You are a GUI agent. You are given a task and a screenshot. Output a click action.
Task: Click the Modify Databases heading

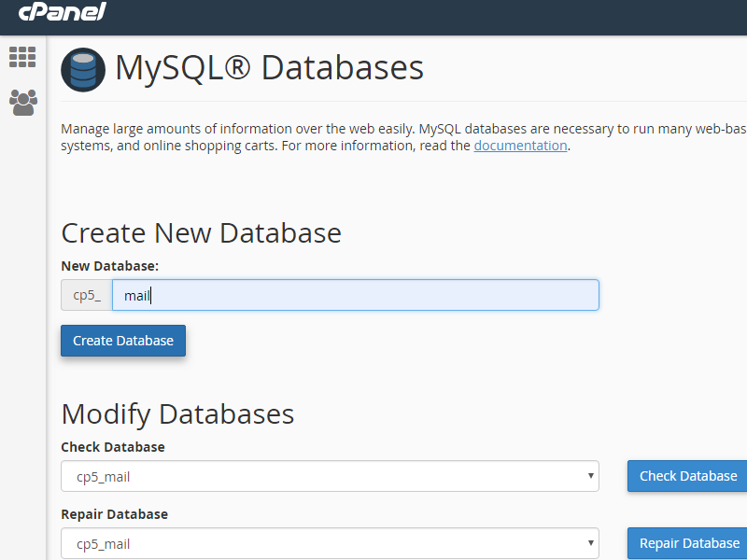[177, 413]
